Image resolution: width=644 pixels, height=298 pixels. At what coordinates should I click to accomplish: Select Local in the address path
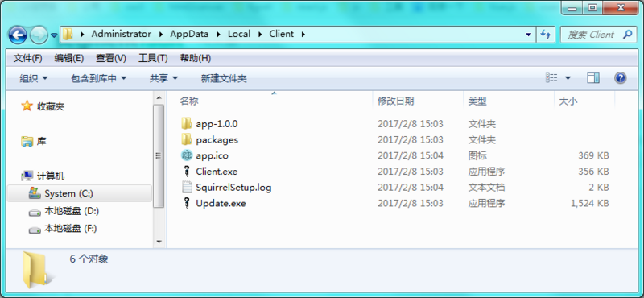tap(239, 34)
